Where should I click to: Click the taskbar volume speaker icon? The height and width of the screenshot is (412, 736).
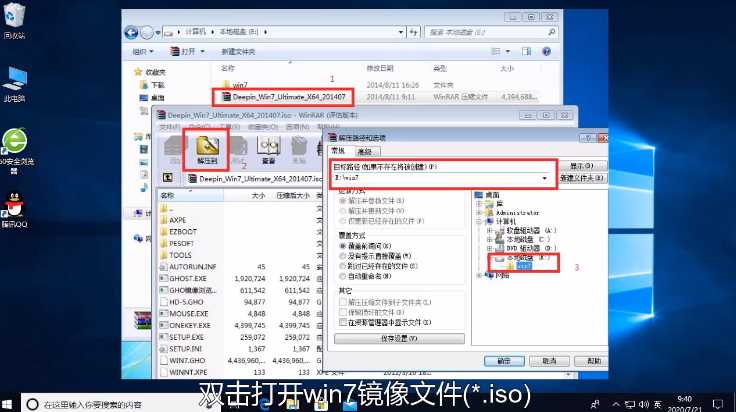click(x=644, y=404)
